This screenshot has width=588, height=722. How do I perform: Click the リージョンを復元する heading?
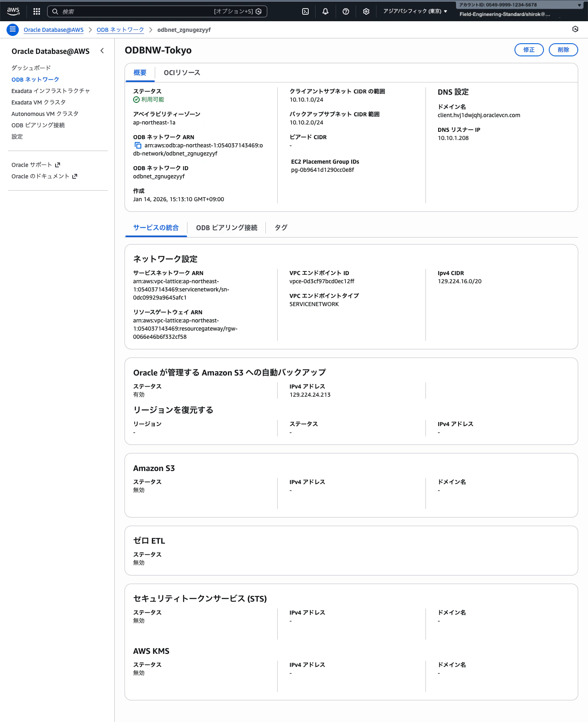174,410
